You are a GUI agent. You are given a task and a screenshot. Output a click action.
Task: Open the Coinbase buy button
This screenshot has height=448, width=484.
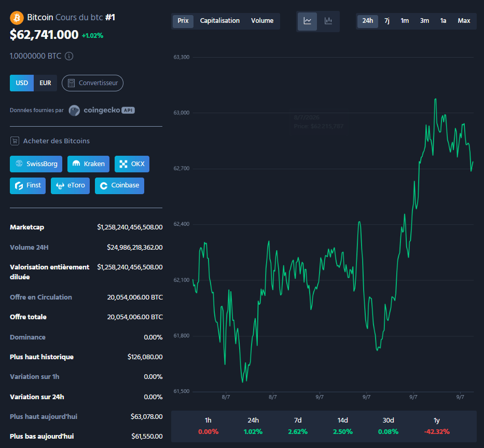119,186
